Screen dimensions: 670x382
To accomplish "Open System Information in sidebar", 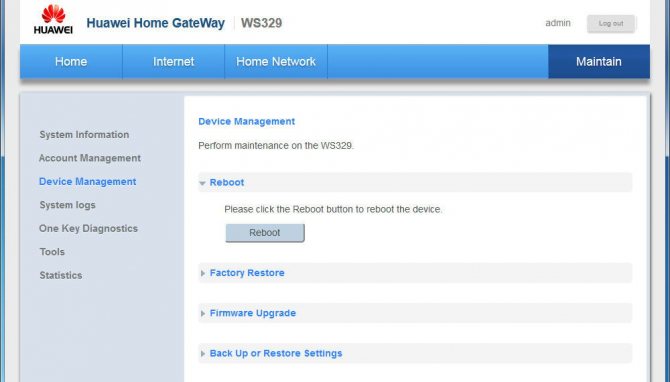I will coord(84,135).
